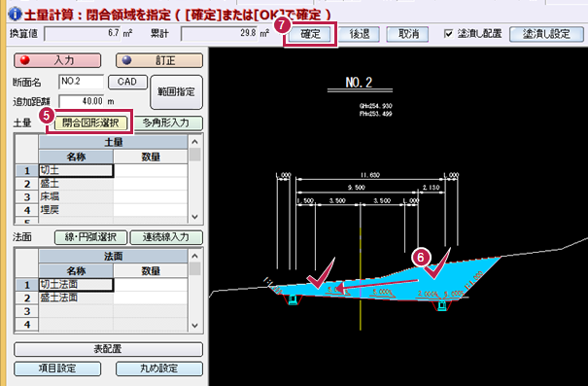This screenshot has width=588, height=386.
Task: Choose 閉合図形選択 for 土量
Action: click(x=90, y=123)
